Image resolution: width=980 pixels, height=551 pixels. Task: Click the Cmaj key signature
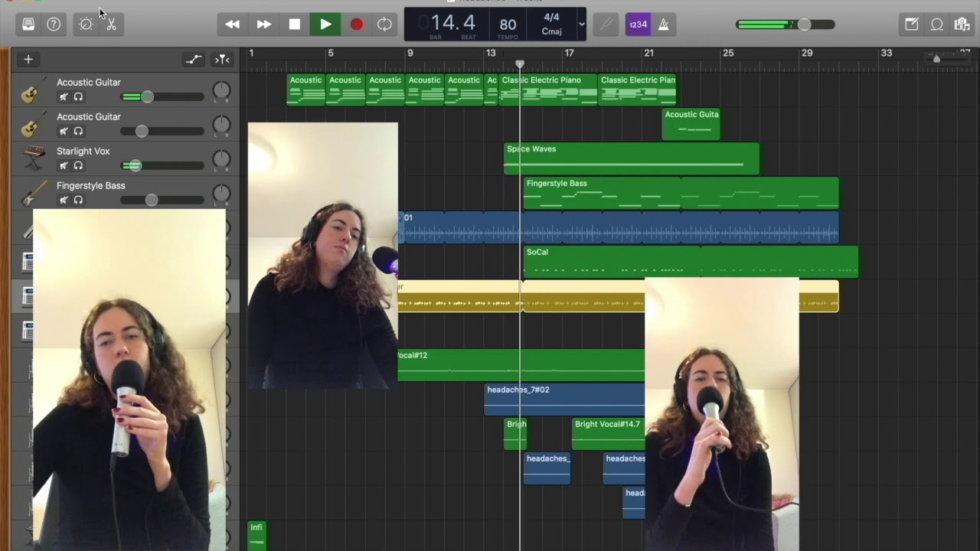551,31
